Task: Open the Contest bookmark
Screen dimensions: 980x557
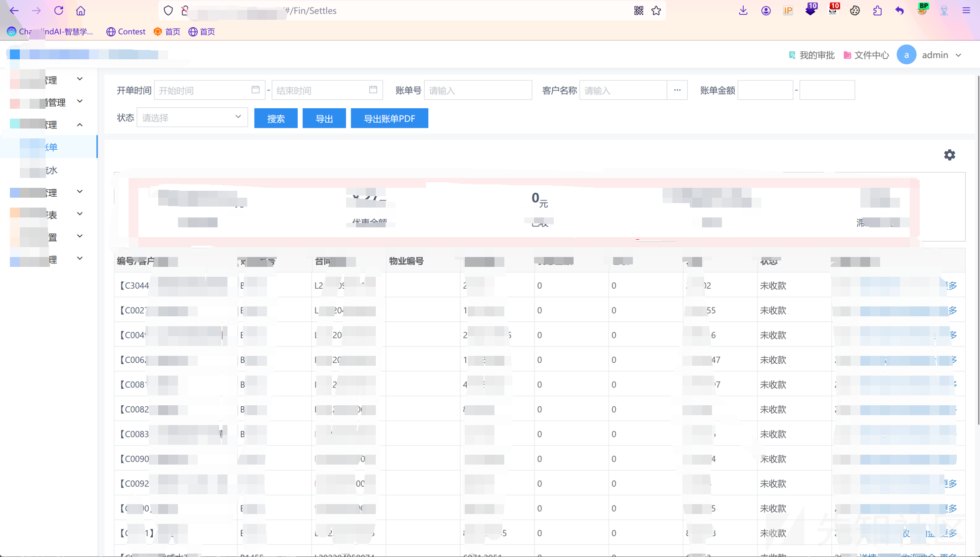Action: [x=126, y=32]
